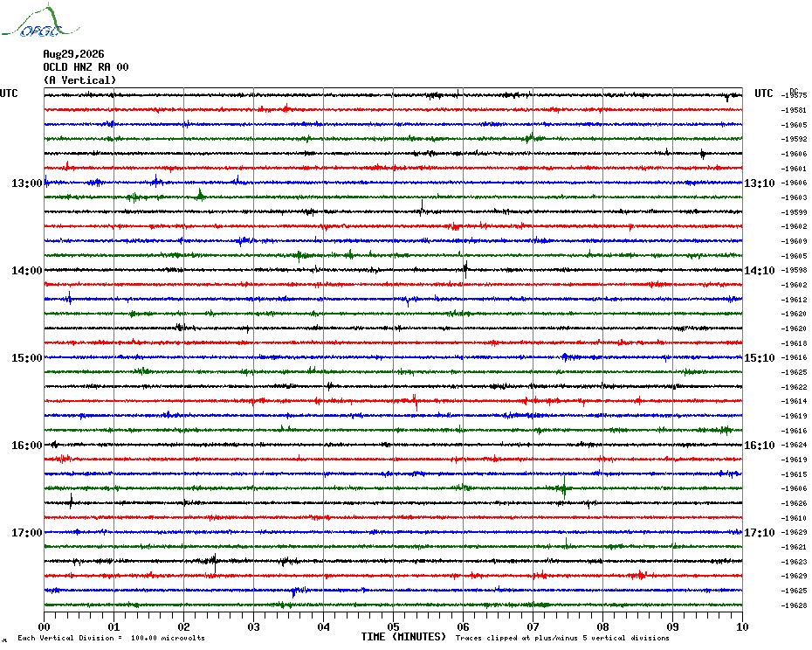Click the 01 minute tick label
The height and width of the screenshot is (650, 812).
114,626
